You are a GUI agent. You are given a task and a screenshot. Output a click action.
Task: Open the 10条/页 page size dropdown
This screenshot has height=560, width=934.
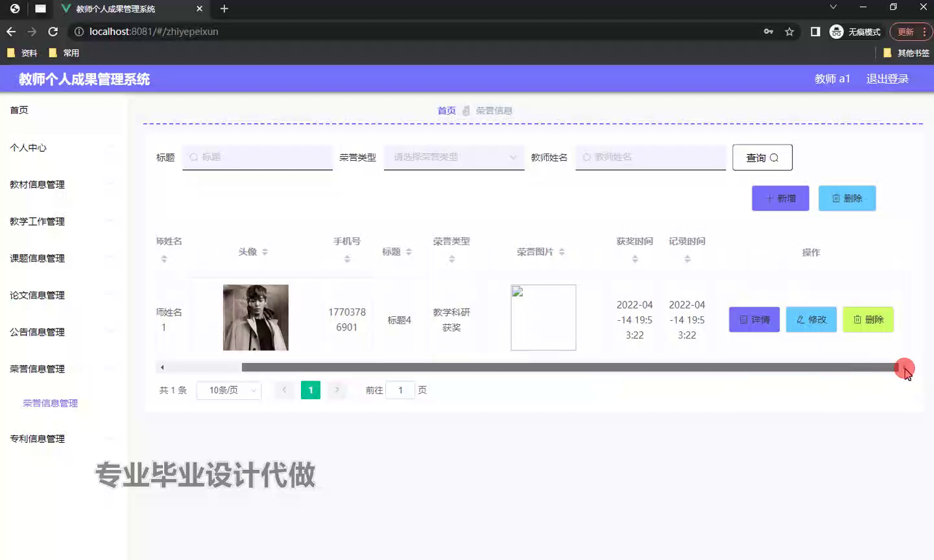point(229,390)
